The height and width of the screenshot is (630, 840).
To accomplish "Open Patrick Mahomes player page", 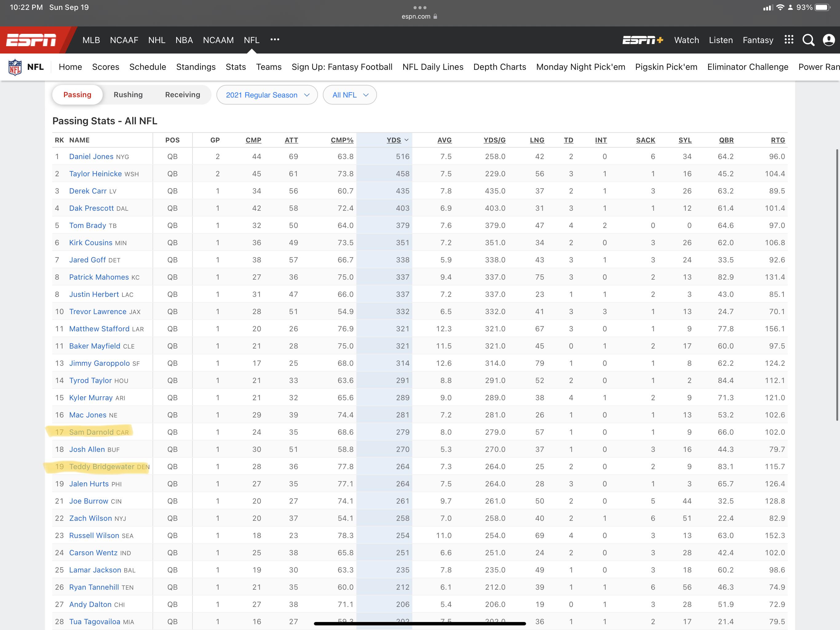I will 99,277.
